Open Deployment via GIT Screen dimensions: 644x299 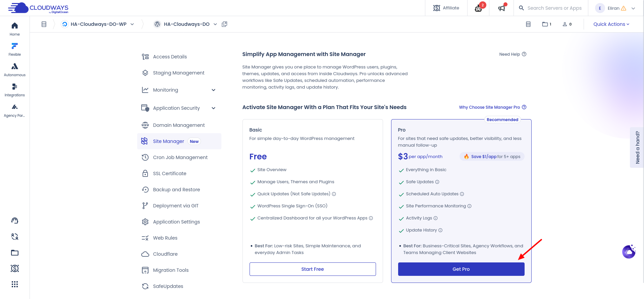pos(179,206)
